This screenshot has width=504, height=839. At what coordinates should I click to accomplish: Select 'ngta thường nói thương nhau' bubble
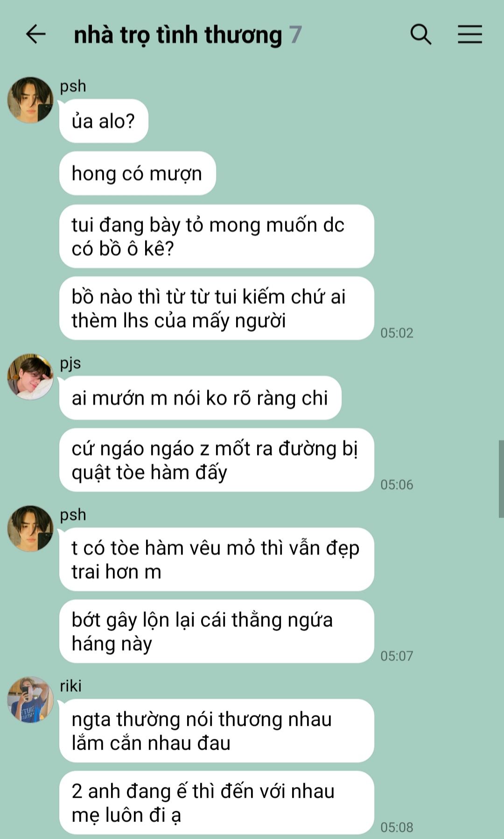pos(217,731)
